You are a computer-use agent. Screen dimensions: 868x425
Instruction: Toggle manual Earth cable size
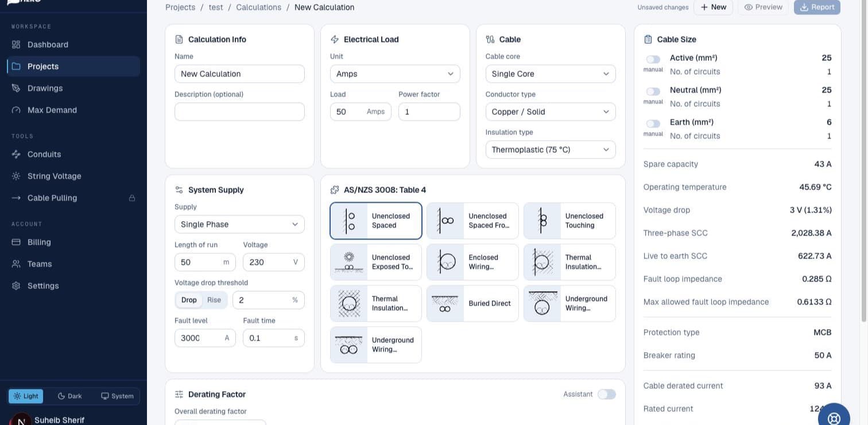click(653, 123)
